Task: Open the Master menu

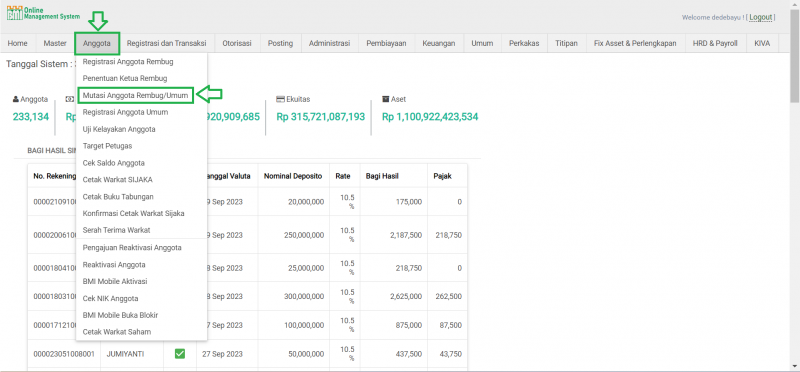Action: [x=55, y=43]
